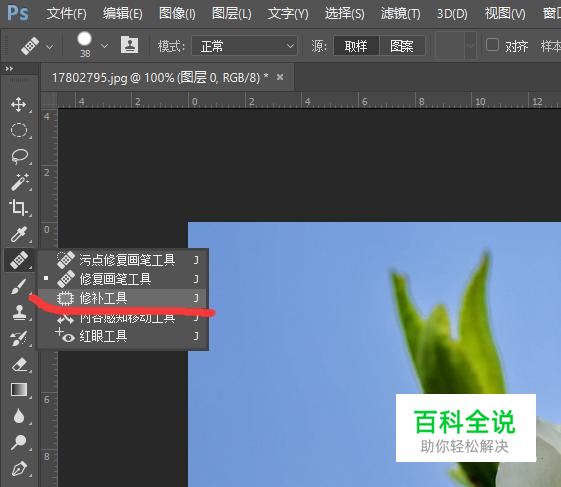Open the 图层(L) menu
The width and height of the screenshot is (561, 487).
pyautogui.click(x=231, y=14)
